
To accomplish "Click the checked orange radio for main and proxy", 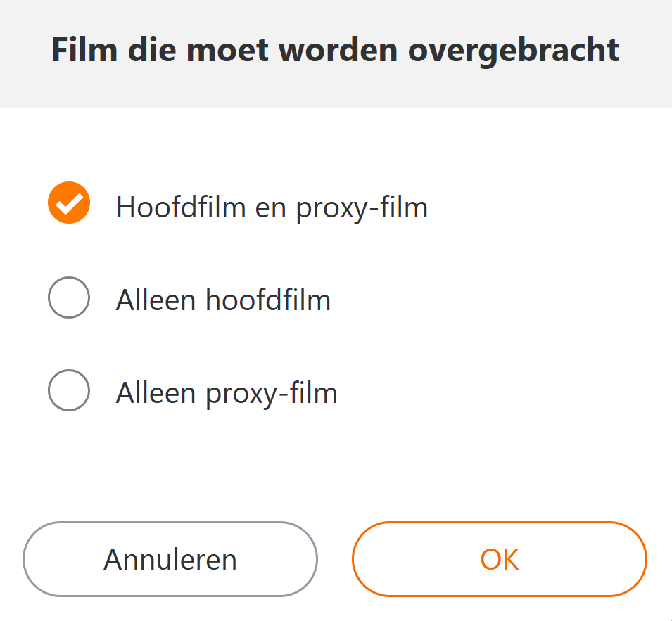I will click(x=69, y=203).
